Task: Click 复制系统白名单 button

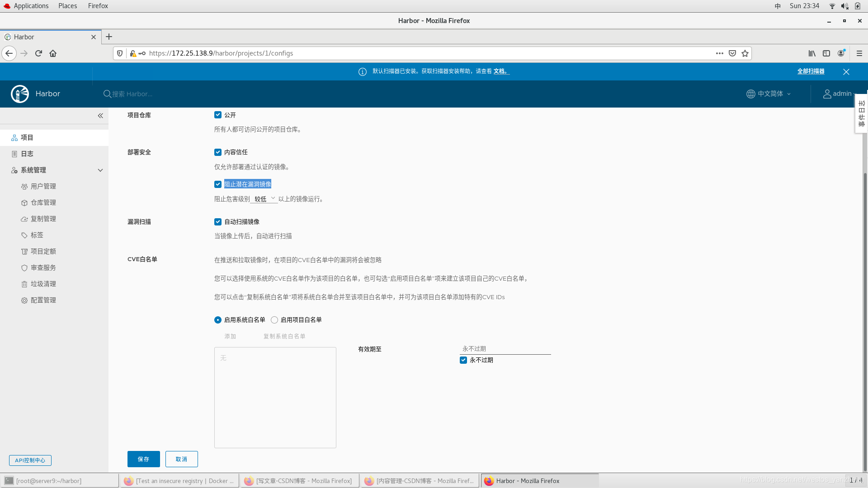Action: (x=284, y=336)
